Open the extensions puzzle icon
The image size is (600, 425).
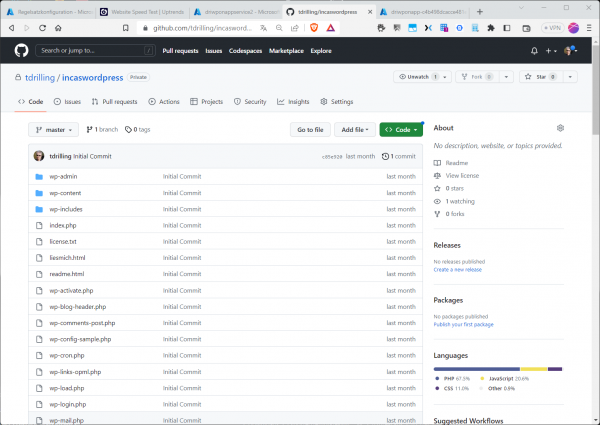click(491, 28)
